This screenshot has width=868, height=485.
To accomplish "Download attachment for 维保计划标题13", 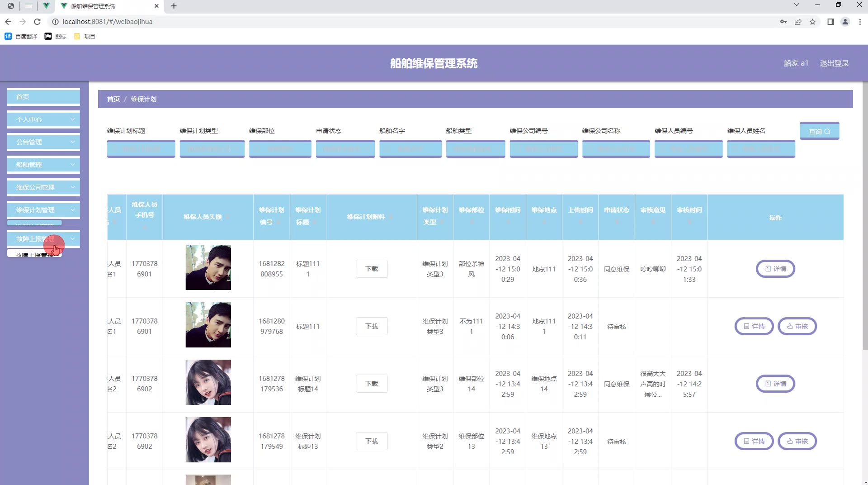I will click(x=372, y=441).
